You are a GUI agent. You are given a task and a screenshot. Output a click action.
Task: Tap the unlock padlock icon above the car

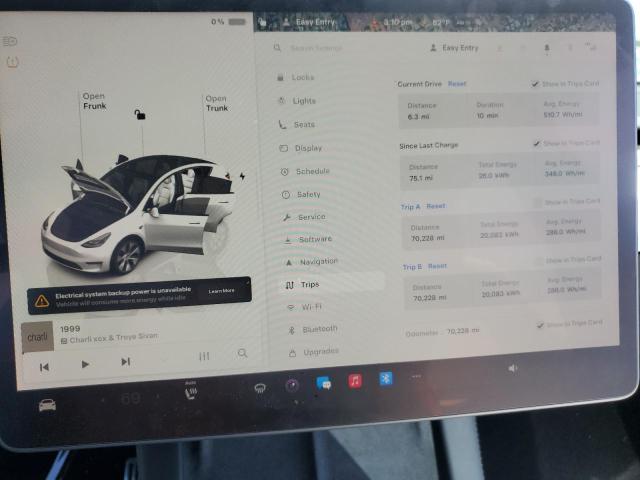pyautogui.click(x=140, y=115)
